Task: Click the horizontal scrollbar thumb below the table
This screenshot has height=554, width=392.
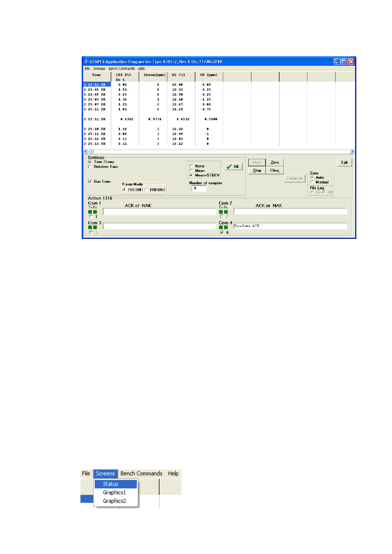Action: coord(91,151)
